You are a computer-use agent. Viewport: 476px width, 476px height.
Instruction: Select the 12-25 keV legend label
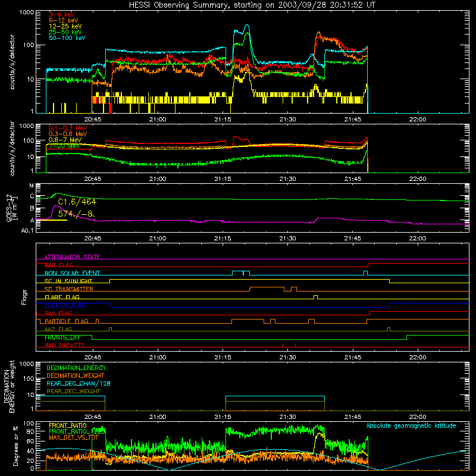[x=65, y=26]
